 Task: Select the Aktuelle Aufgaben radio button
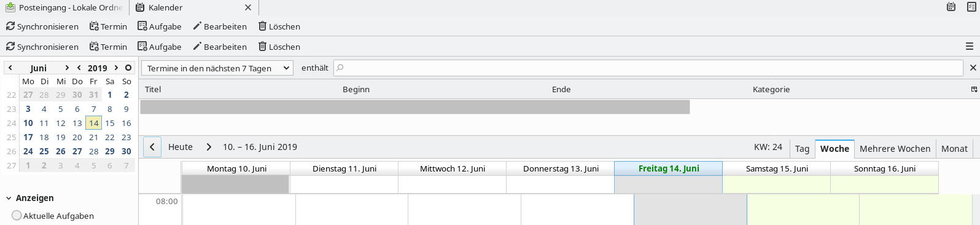coord(17,215)
